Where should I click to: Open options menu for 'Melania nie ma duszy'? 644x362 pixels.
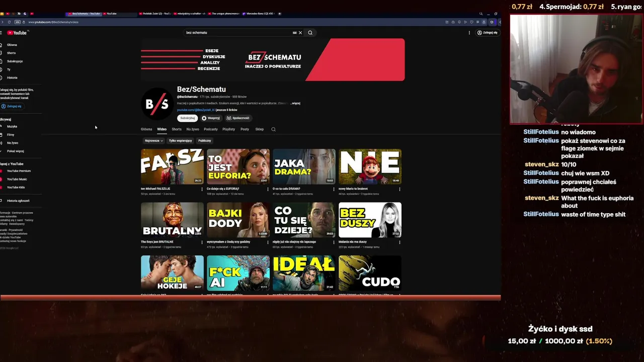coord(399,242)
